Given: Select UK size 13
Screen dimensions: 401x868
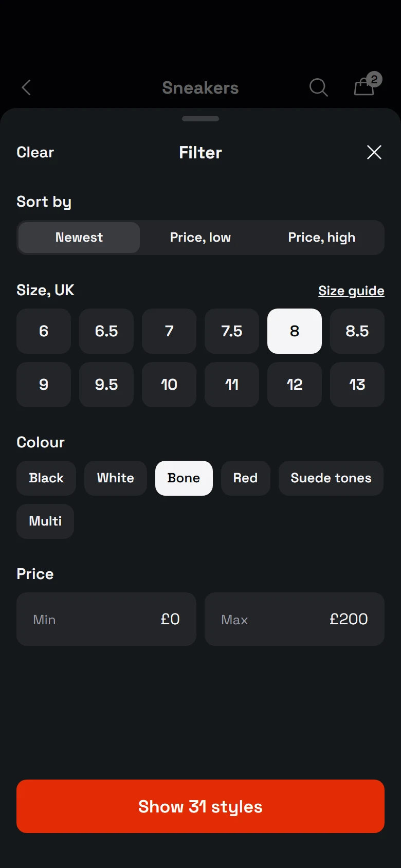Looking at the screenshot, I should click(357, 385).
